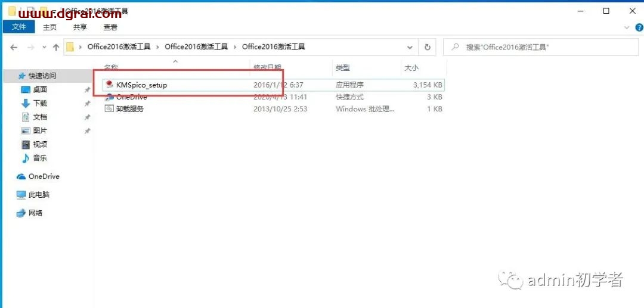Open recent locations dropdown arrow
The image size is (644, 308).
click(44, 47)
